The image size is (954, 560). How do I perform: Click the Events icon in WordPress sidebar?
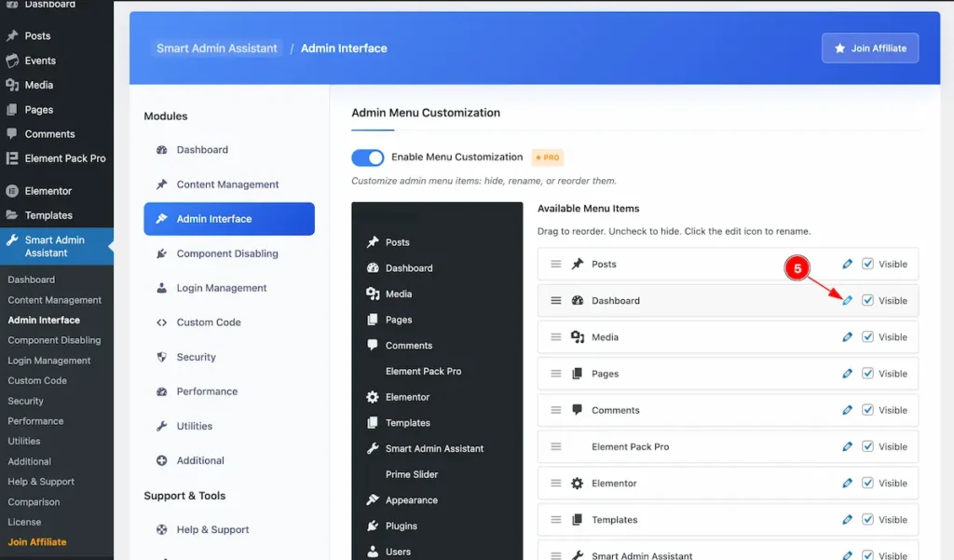click(12, 61)
